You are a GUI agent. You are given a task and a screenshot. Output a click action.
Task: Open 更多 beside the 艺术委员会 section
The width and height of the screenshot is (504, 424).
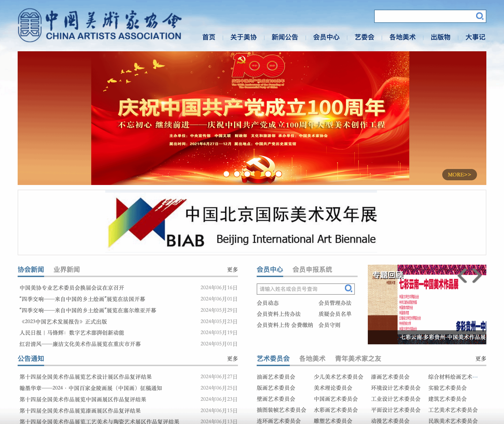click(481, 359)
